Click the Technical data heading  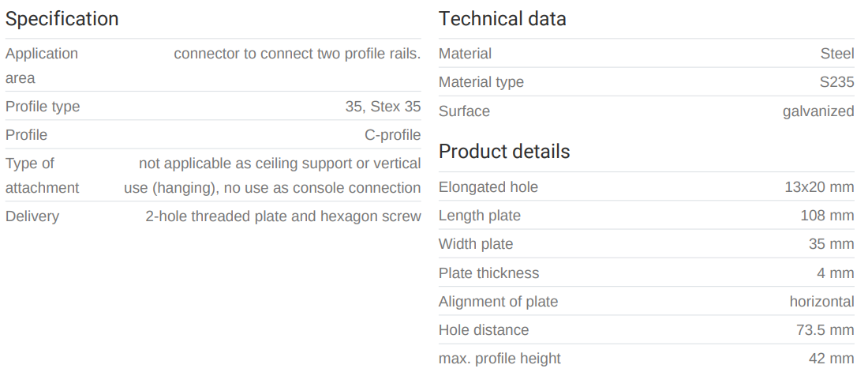tap(502, 19)
